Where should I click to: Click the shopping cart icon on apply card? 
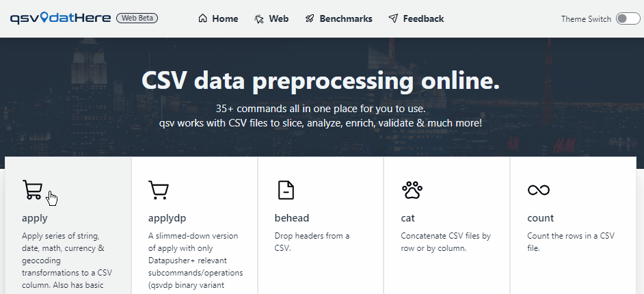click(33, 189)
